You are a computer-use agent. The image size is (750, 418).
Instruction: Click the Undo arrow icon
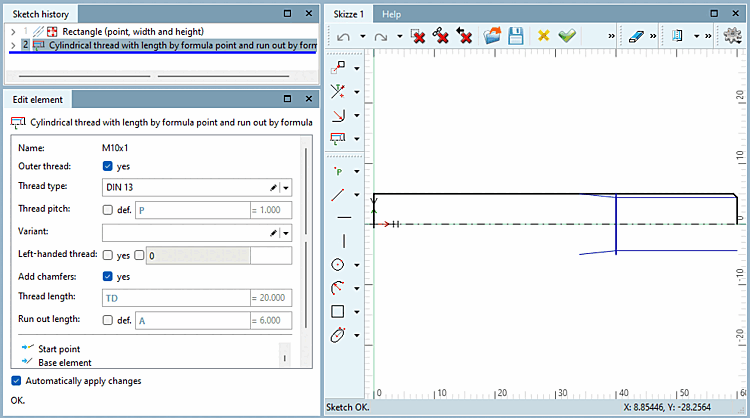click(x=343, y=36)
